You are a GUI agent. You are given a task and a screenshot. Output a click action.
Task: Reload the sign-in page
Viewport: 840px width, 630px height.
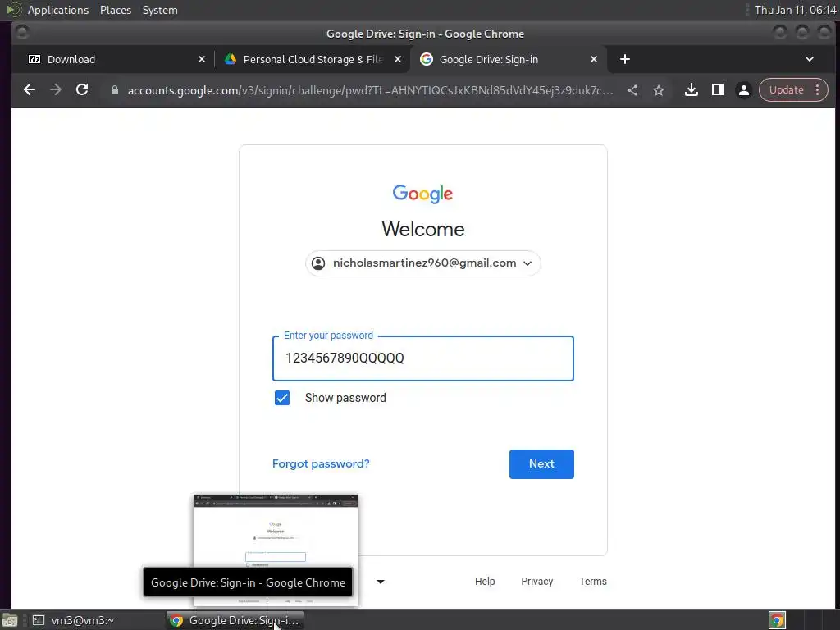(x=82, y=90)
